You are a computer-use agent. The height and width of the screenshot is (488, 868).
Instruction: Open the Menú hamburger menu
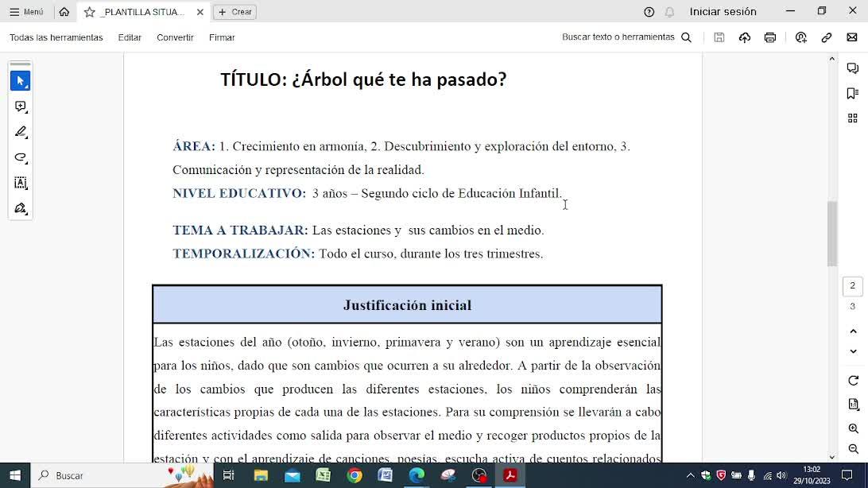[x=26, y=12]
